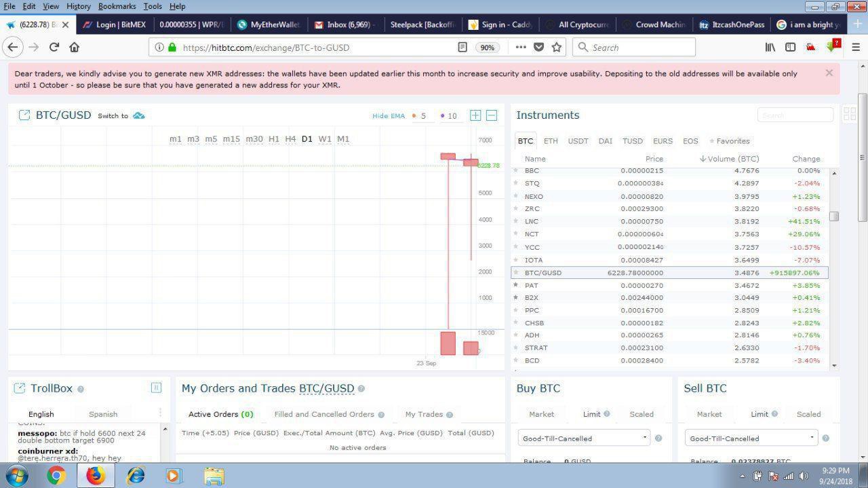The image size is (868, 488).
Task: Switch to MyEtherWallet browser tab
Action: tap(269, 24)
